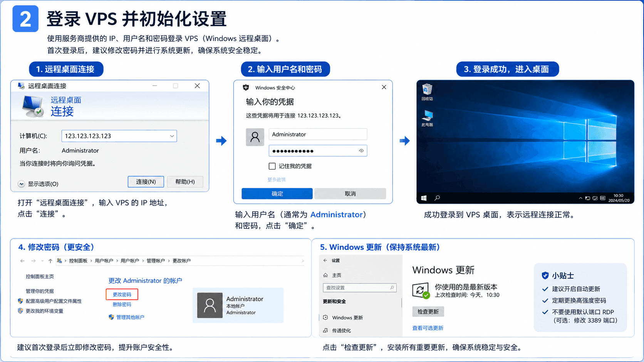Screen dimensions: 644x362
Task: Select 管理帐户 in the breadcrumb path
Action: coord(156,261)
